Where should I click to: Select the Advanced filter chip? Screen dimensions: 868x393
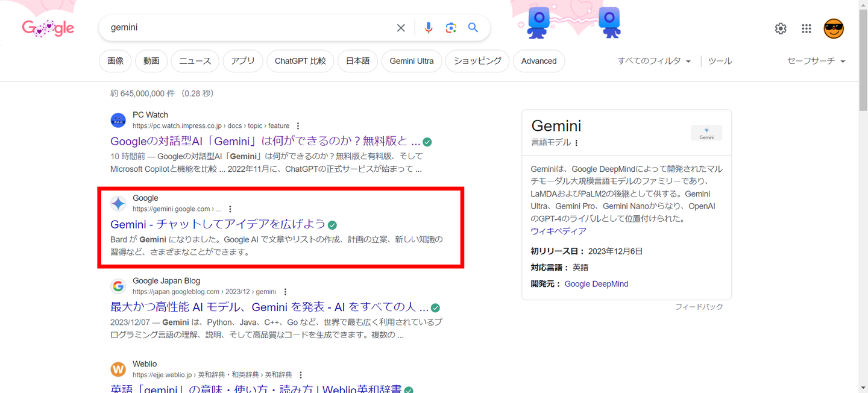pos(539,61)
